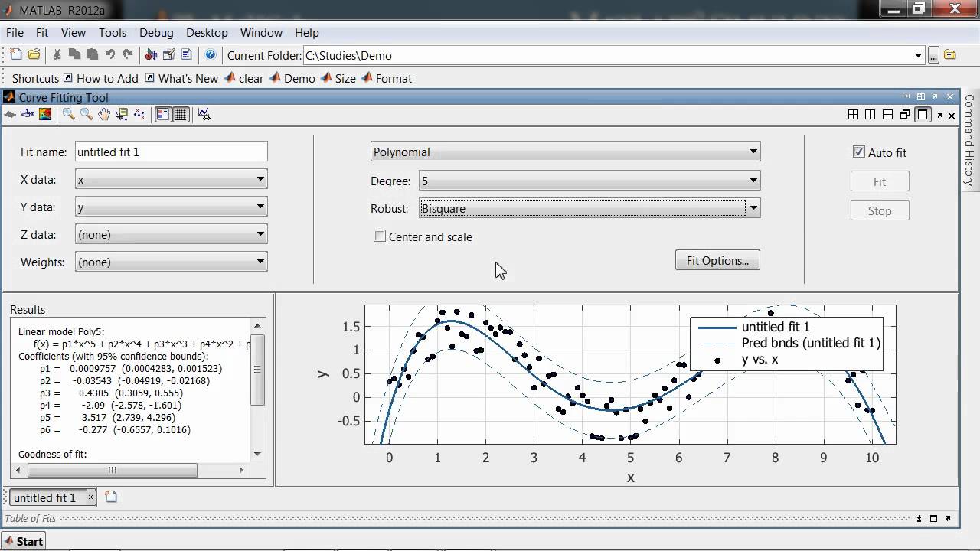The width and height of the screenshot is (980, 551).
Task: Click the Redo arrow icon
Action: click(x=128, y=55)
